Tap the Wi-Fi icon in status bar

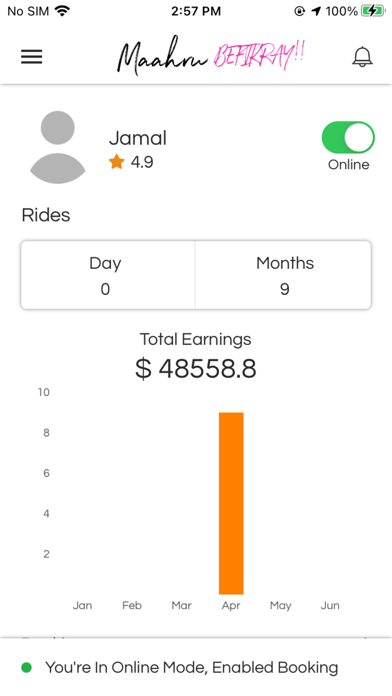coord(63,11)
